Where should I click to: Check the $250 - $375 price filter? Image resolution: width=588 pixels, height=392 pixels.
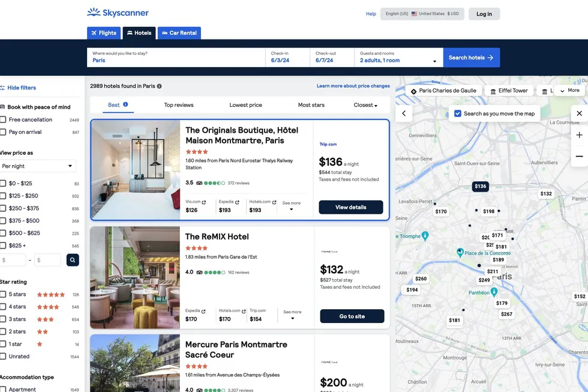click(x=3, y=208)
